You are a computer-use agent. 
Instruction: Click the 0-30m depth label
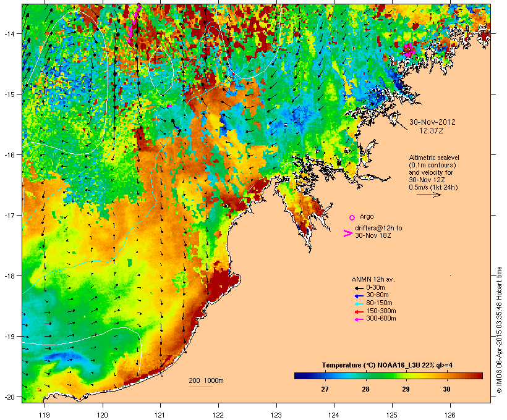(375, 288)
